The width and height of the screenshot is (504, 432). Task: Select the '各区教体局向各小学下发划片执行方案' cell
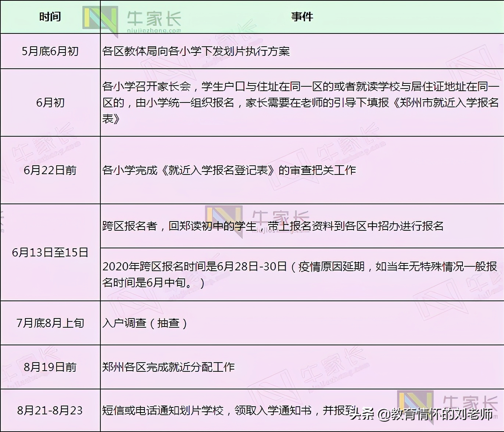[x=302, y=51]
